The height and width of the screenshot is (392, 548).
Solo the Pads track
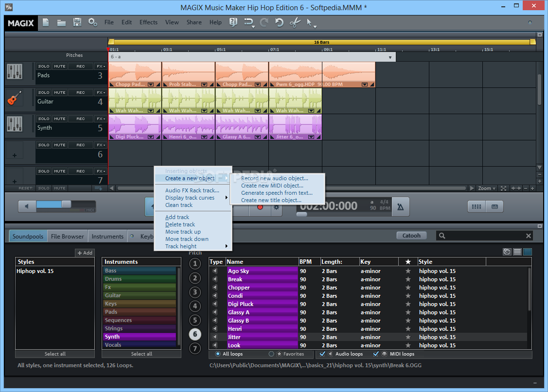pos(44,67)
